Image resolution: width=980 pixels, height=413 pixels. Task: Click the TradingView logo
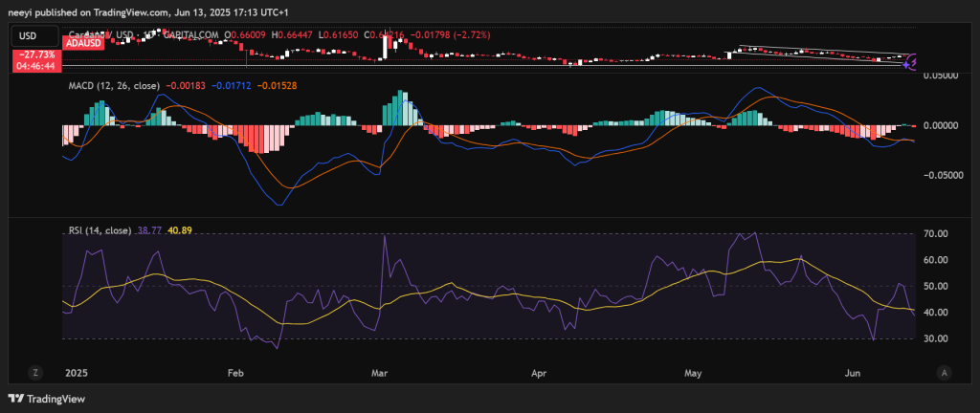[46, 399]
